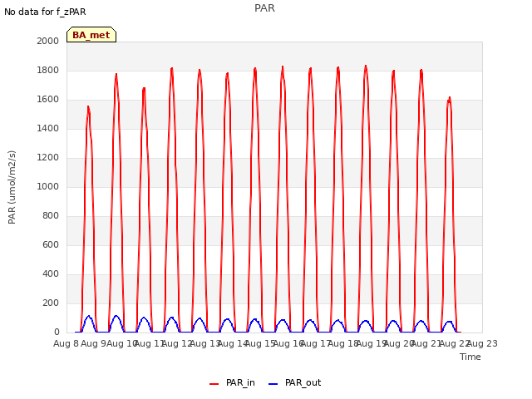Click the Aug 8 x-axis tick label
The height and width of the screenshot is (399, 532).
66,343
